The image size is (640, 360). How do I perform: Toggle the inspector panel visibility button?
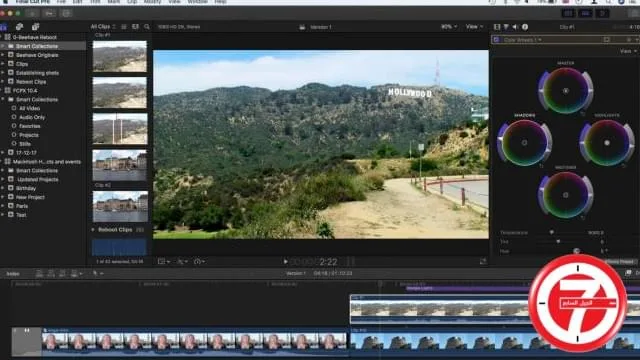pyautogui.click(x=602, y=13)
